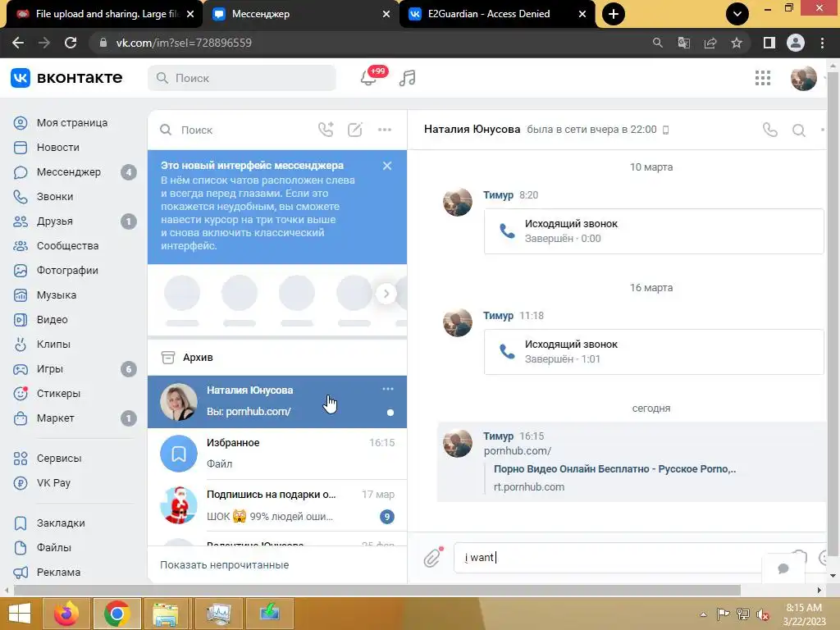The image size is (840, 630).
Task: Toggle the unread dot on Наталия Юнусова chat
Action: [x=390, y=413]
